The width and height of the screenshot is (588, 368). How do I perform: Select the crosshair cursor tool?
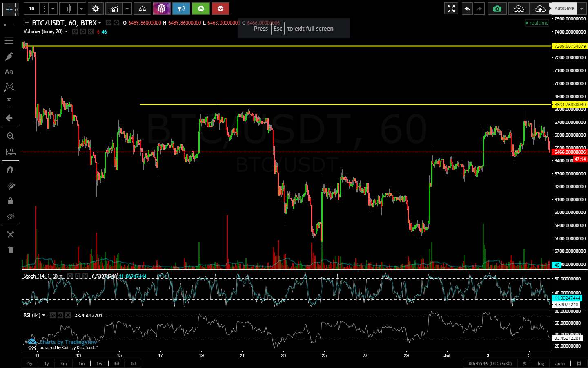(x=9, y=9)
